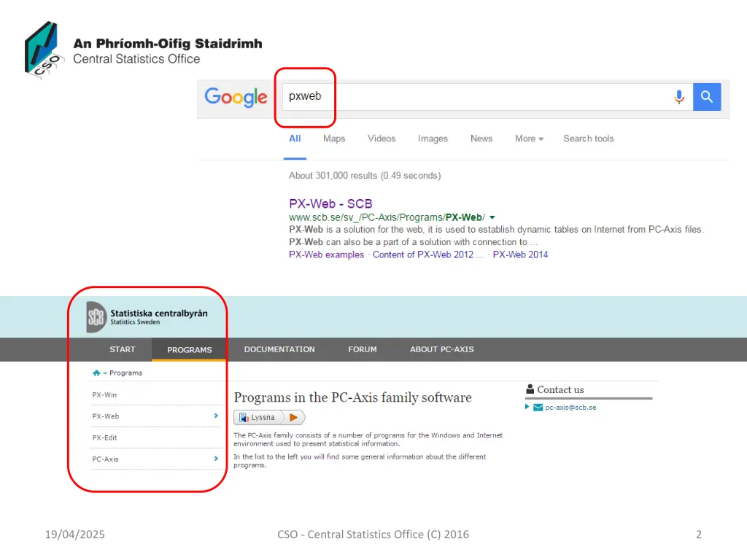Play audio with orange Lyssna play arrow
The width and height of the screenshot is (747, 560).
293,418
